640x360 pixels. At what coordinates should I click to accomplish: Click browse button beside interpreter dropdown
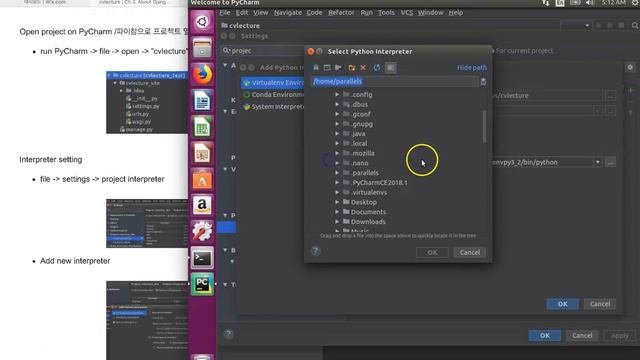click(611, 162)
